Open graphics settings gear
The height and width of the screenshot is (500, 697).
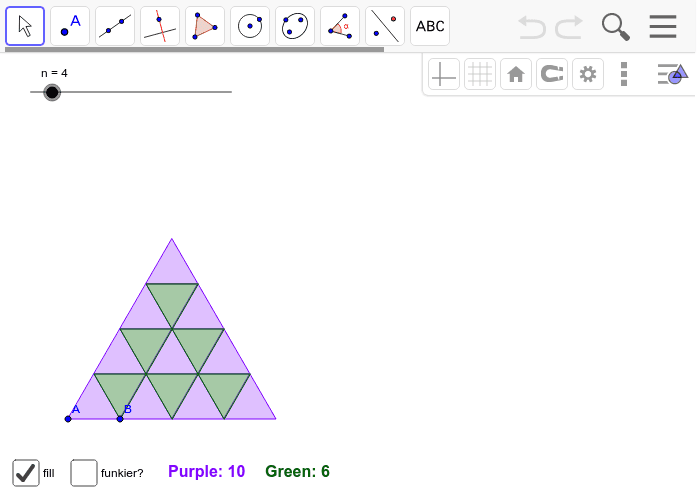click(588, 74)
